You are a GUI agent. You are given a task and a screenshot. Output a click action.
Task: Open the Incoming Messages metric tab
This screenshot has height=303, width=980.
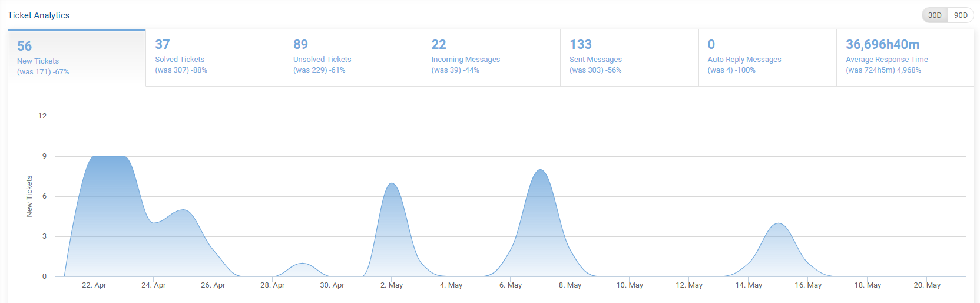pos(491,58)
